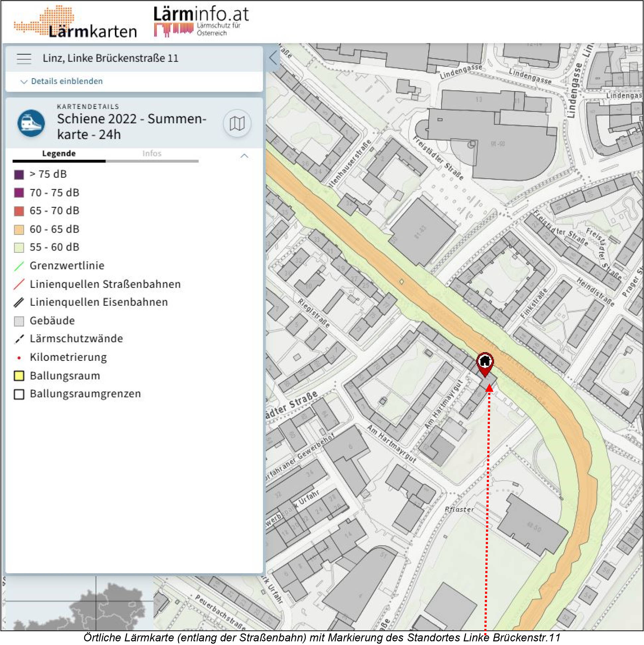
Task: Open the map selection button
Action: (x=237, y=124)
